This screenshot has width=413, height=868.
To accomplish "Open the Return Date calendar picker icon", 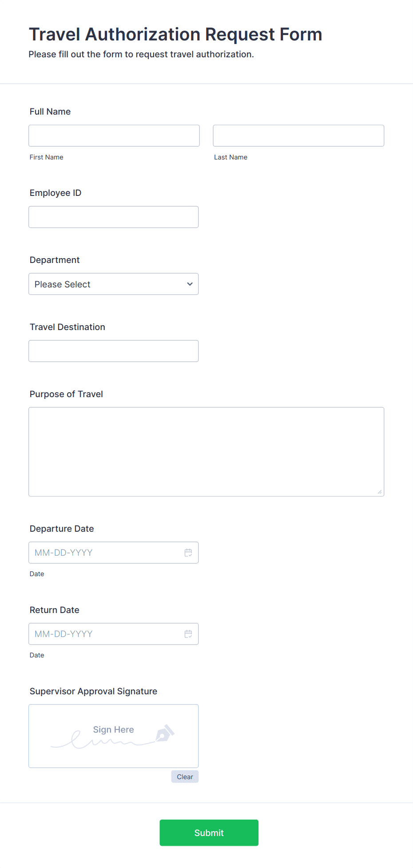I will pos(188,634).
